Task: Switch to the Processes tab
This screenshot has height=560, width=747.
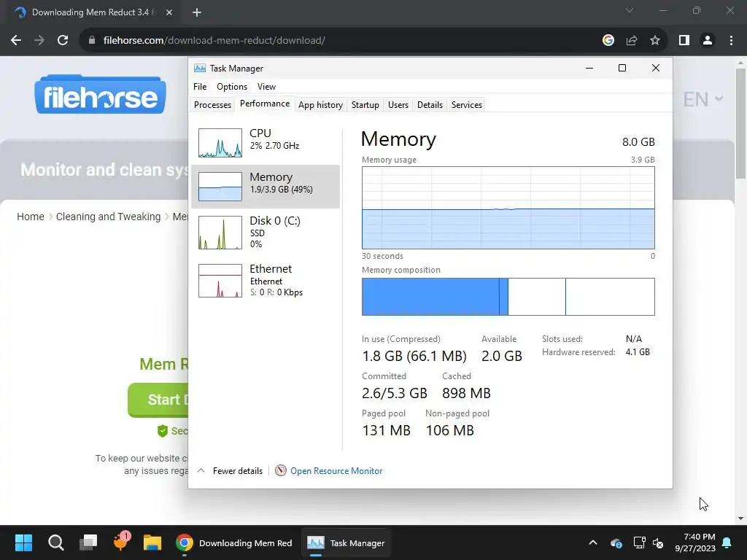Action: [x=212, y=105]
